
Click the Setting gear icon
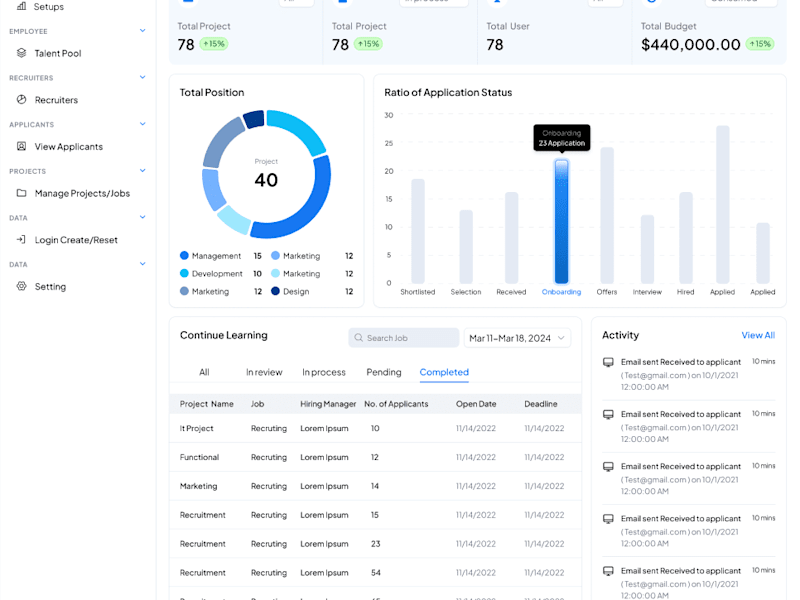tap(21, 286)
